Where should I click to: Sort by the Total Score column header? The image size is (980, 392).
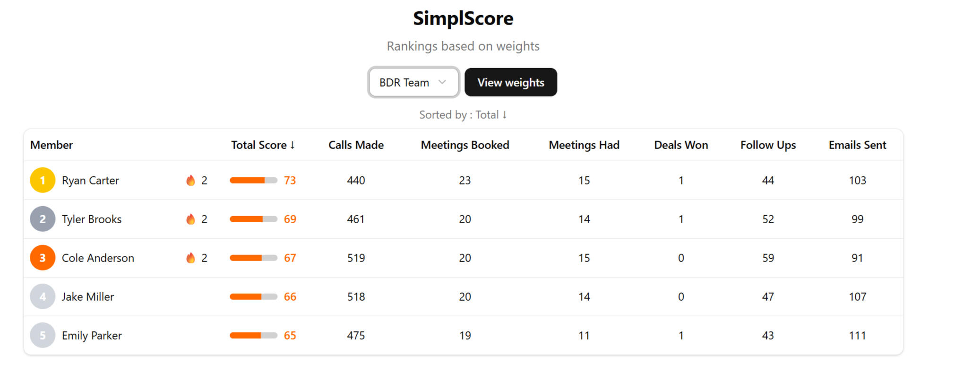263,145
